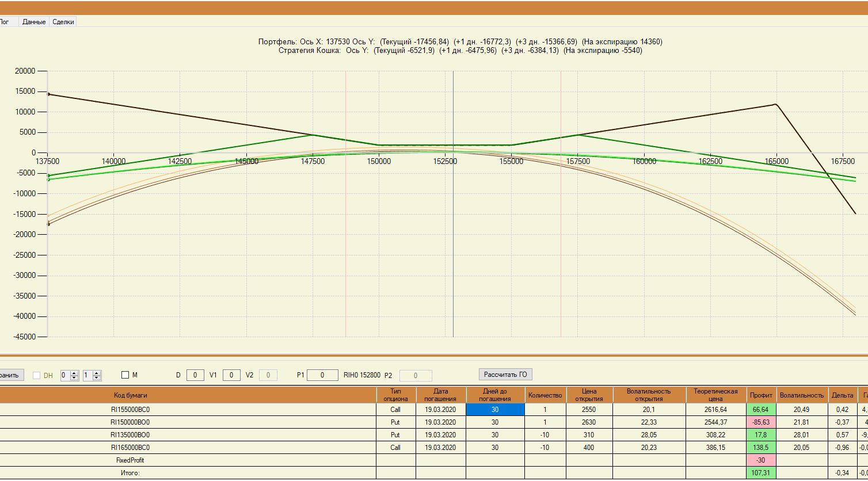This screenshot has width=868, height=481.
Task: Click the Дельта column header
Action: point(843,395)
